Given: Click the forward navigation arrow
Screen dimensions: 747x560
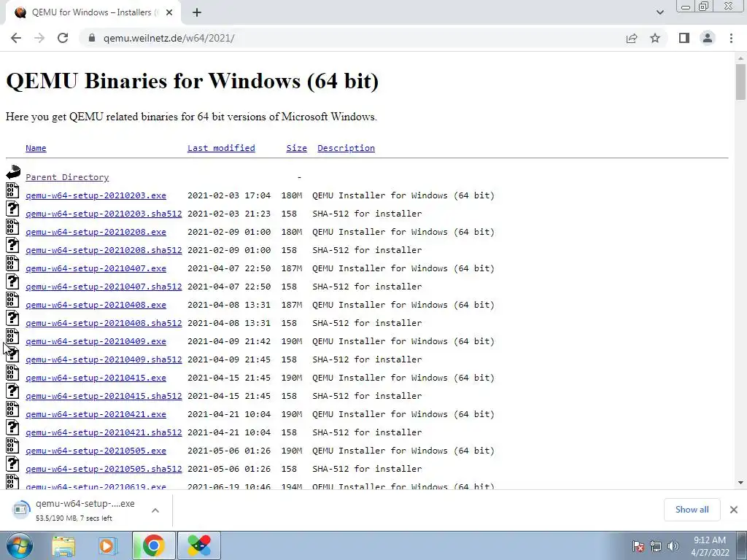Looking at the screenshot, I should (x=39, y=38).
